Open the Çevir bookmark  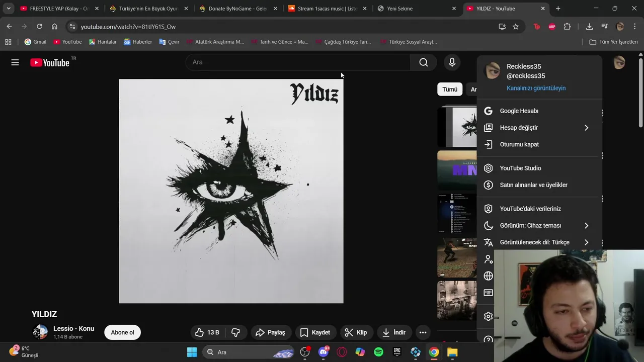tap(169, 42)
